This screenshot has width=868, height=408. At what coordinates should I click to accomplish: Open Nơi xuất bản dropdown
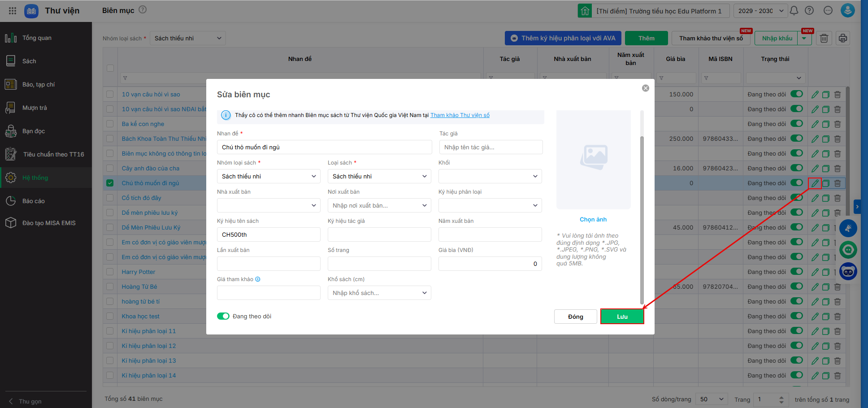[x=379, y=205]
